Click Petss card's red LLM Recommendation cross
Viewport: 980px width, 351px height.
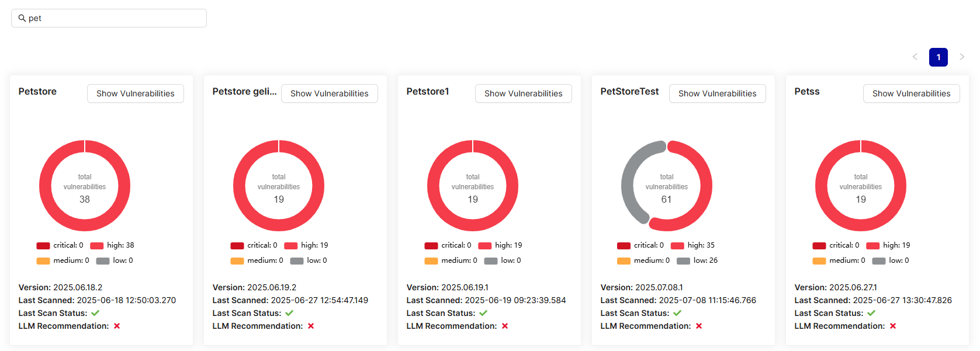pyautogui.click(x=893, y=326)
